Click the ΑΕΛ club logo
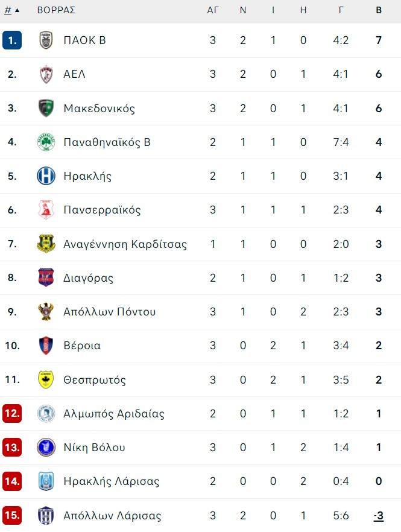Screen dimensions: 401x532 point(46,74)
